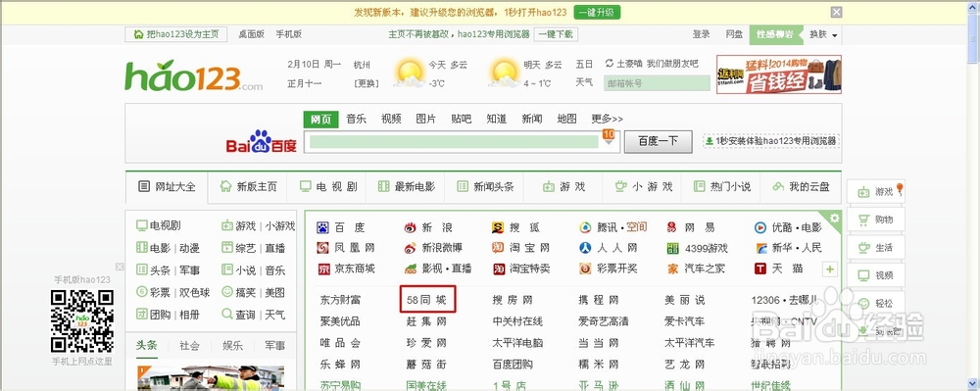Viewport: 980px width, 391px height.
Task: Click the hao123 logo
Action: [193, 76]
